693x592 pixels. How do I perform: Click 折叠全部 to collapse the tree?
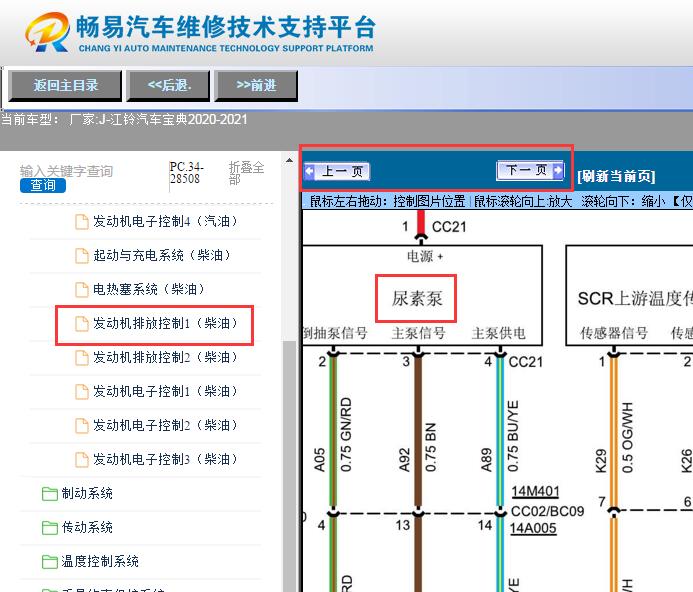point(246,173)
